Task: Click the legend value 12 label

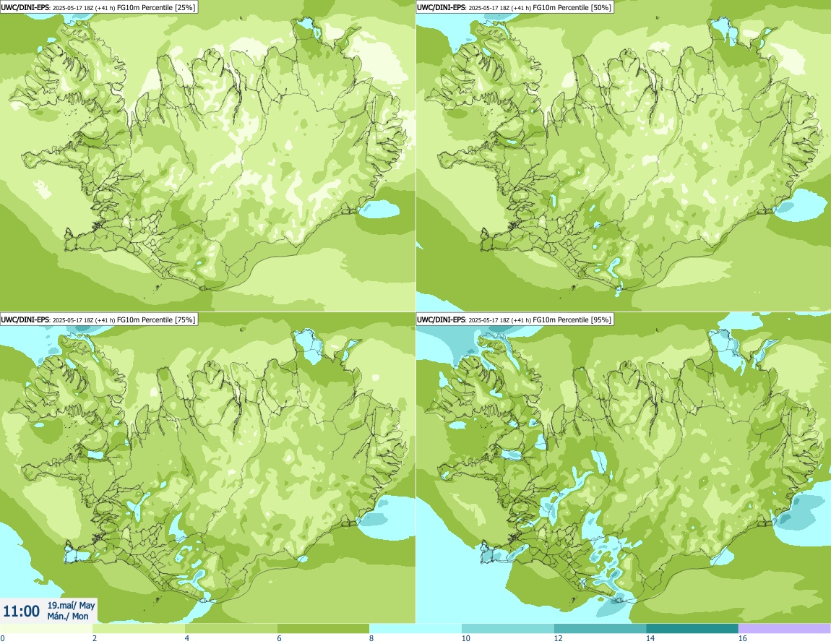Action: [x=558, y=638]
